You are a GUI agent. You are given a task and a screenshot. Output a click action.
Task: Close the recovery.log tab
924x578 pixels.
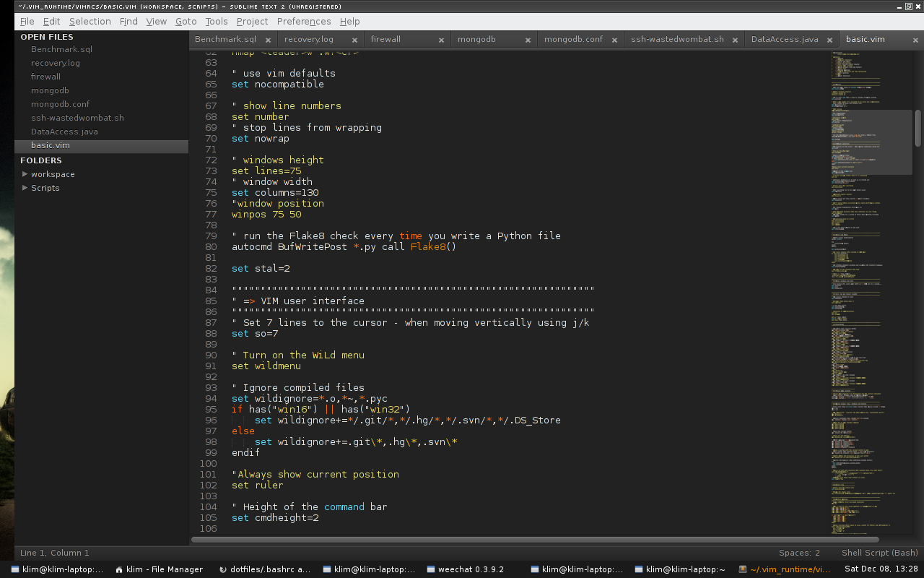354,40
